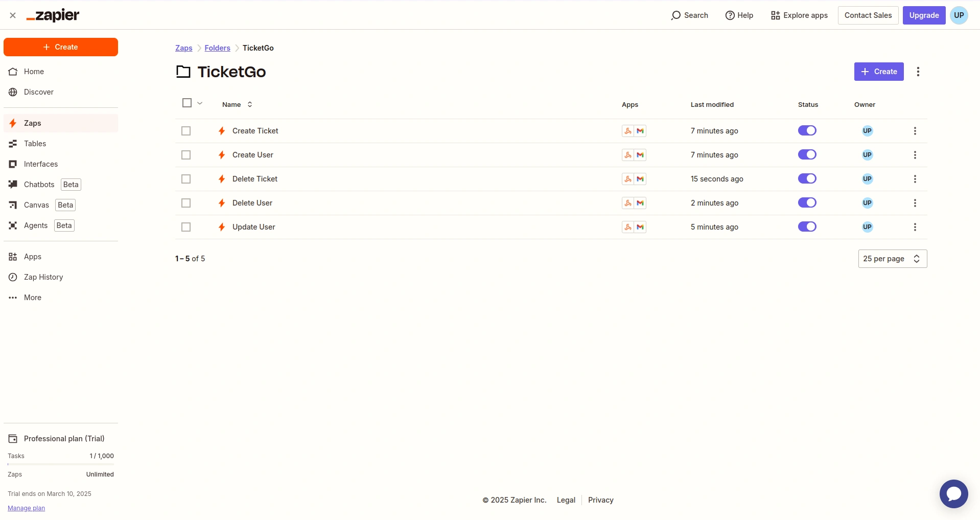This screenshot has height=520, width=980.
Task: Open the Zaps section in sidebar
Action: pos(33,123)
